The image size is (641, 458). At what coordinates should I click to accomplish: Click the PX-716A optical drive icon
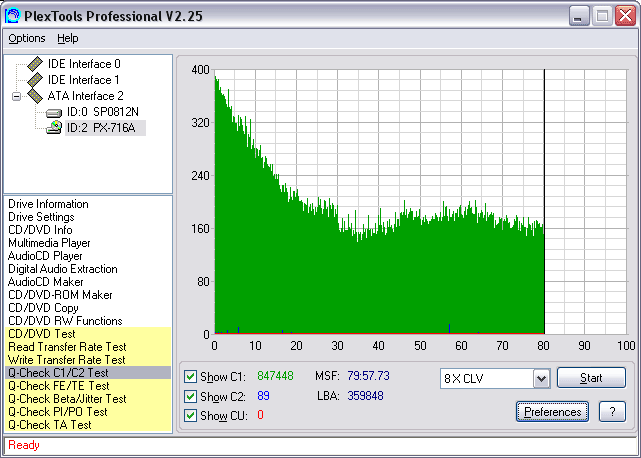(54, 128)
